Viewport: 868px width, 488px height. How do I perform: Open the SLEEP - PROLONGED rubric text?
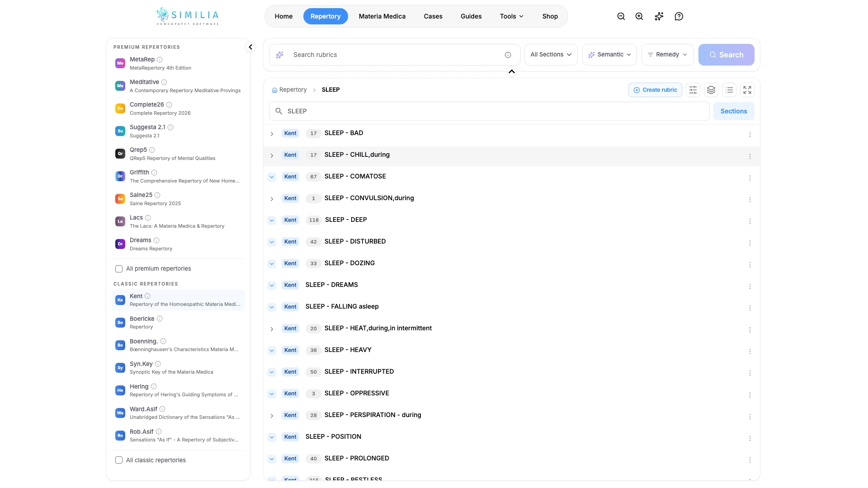point(357,458)
